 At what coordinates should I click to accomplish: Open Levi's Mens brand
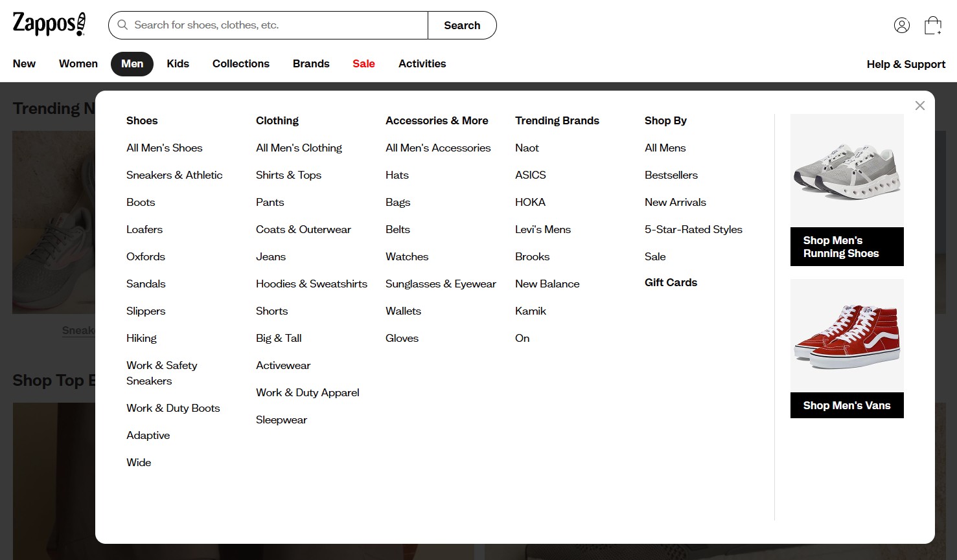pyautogui.click(x=543, y=229)
